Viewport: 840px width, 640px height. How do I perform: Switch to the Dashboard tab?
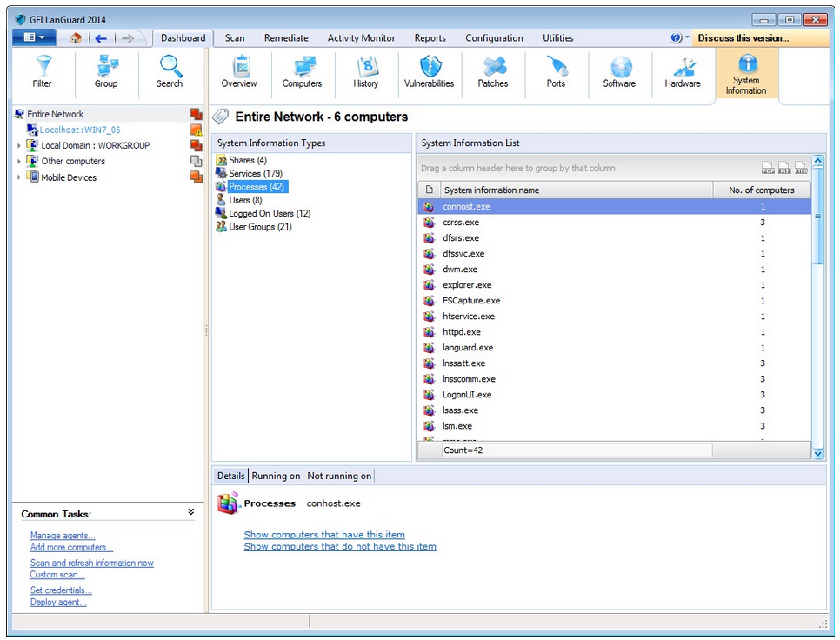point(183,38)
